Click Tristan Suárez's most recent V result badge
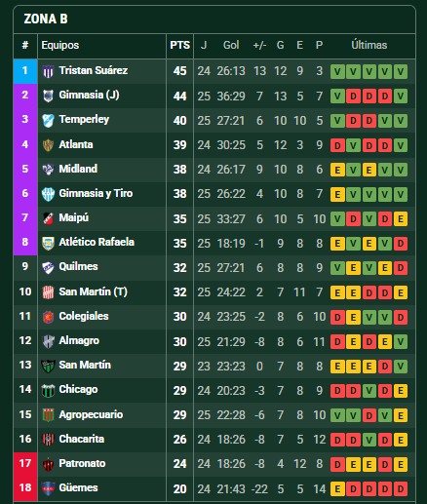The height and width of the screenshot is (504, 427). pos(401,72)
